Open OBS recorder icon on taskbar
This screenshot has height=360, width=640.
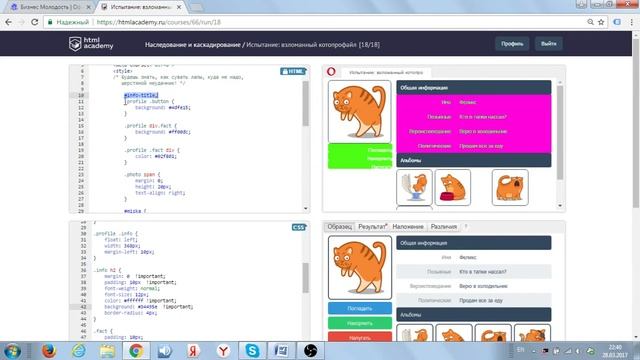[x=310, y=351]
